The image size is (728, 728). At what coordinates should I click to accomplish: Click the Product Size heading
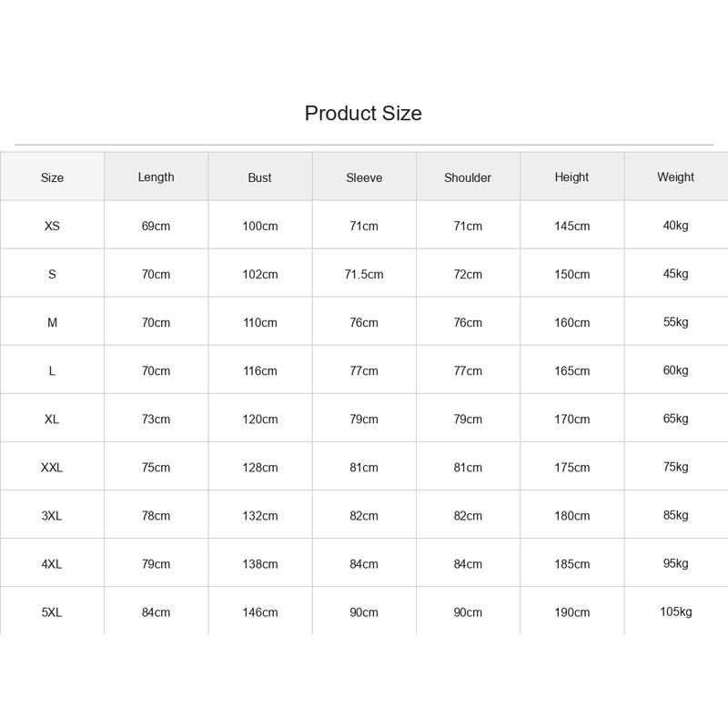pyautogui.click(x=363, y=113)
